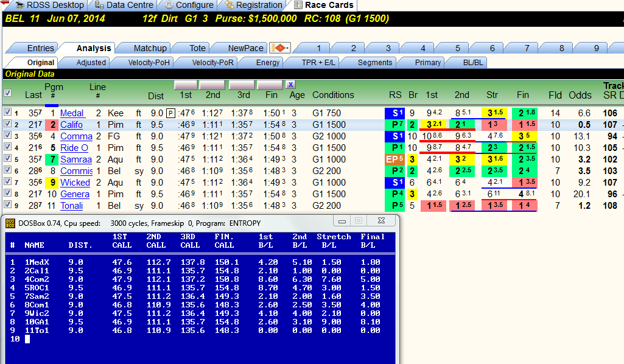This screenshot has width=624, height=364.
Task: Click the boxed P marker in Medal's row
Action: 170,113
